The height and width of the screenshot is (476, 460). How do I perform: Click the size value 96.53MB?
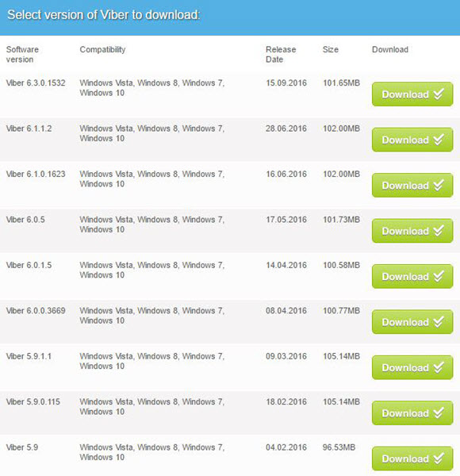click(x=339, y=447)
